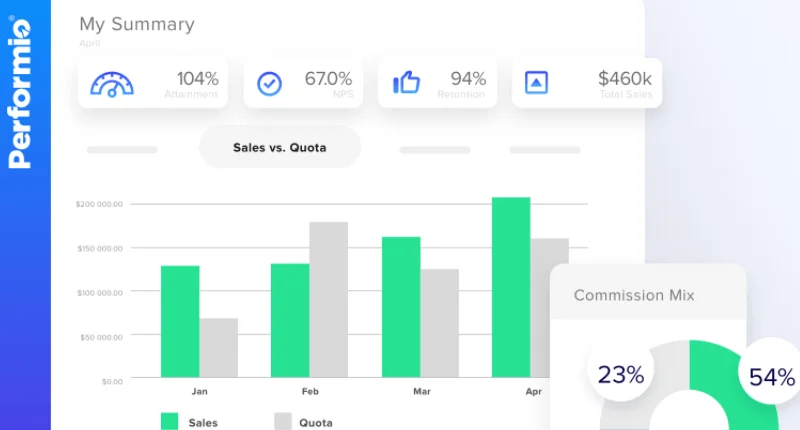The image size is (800, 430).
Task: Open the first placeholder tab right of Sales vs. Quota
Action: 434,150
